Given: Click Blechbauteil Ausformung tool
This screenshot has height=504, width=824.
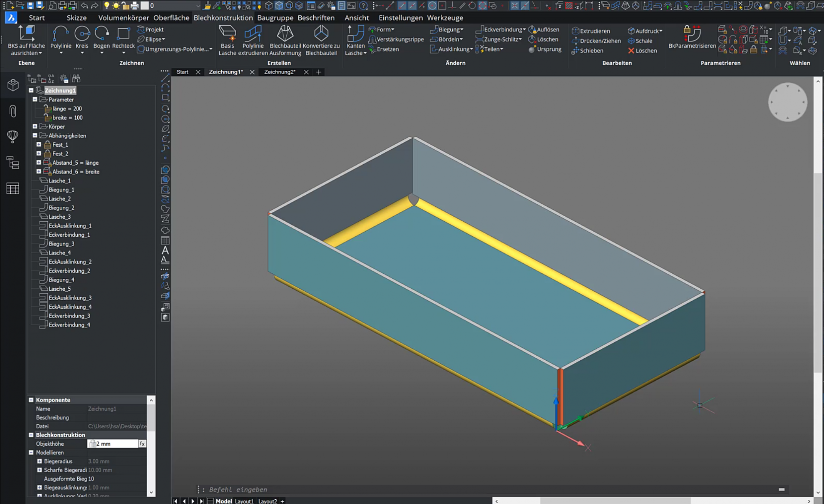Looking at the screenshot, I should (x=285, y=40).
